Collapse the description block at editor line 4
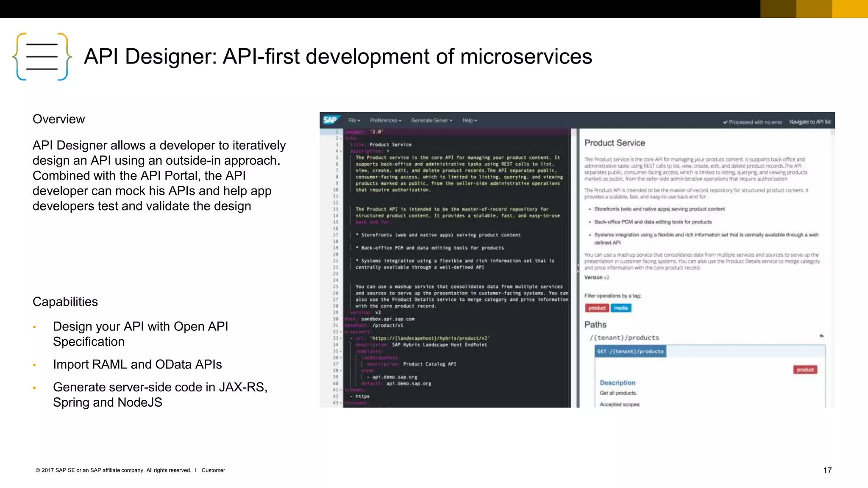Screen dimensions: 868x488 (x=340, y=151)
